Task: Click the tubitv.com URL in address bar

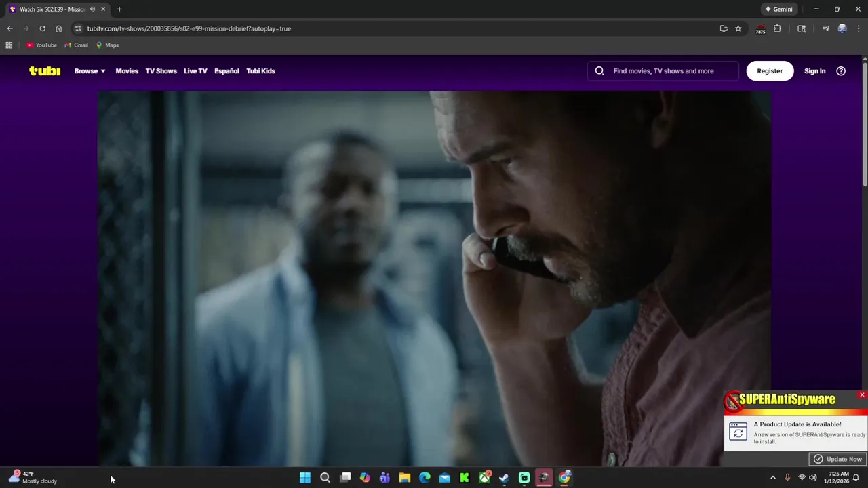Action: [x=189, y=28]
